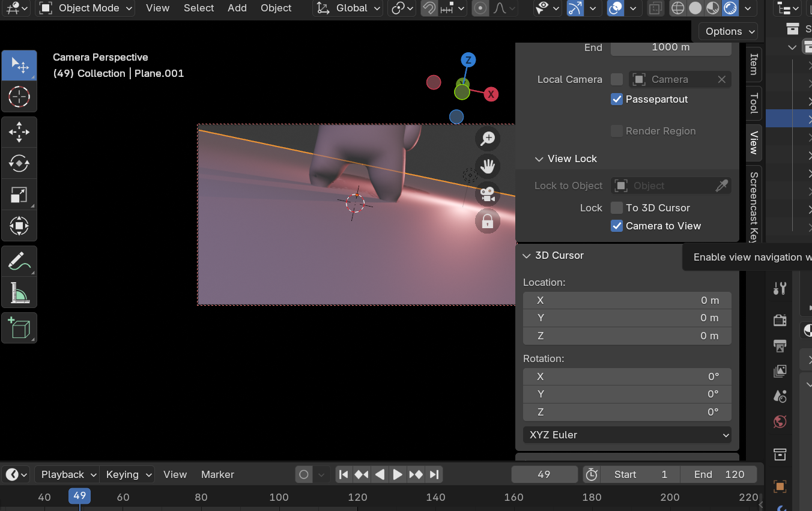Click the viewport pan hand icon
Screen dimensions: 812x511
[488, 166]
